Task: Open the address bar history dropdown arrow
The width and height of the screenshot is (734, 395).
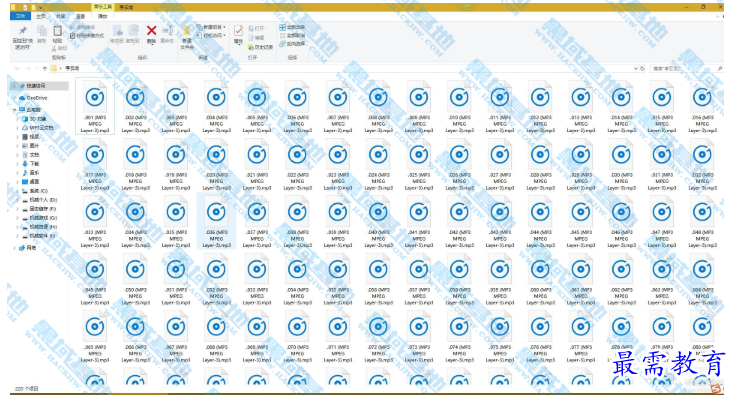Action: pyautogui.click(x=635, y=68)
